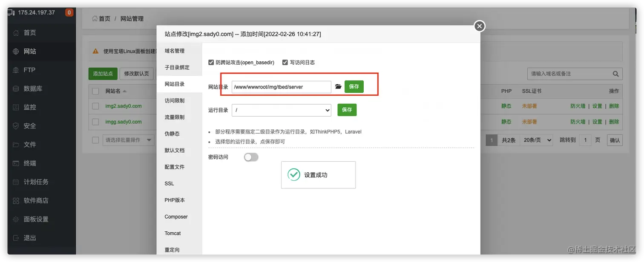644x262 pixels.
Task: Click the 修改默认页 button
Action: coord(137,74)
